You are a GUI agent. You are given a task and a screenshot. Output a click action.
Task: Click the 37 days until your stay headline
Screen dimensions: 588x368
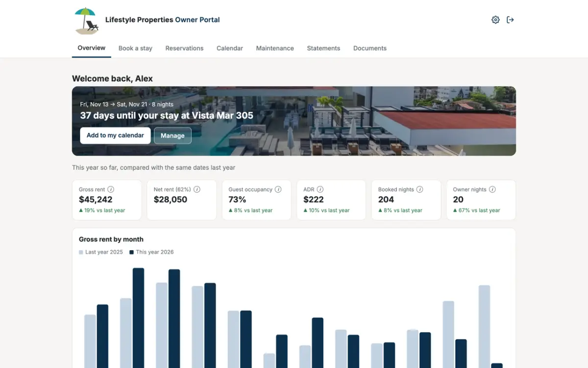click(167, 116)
